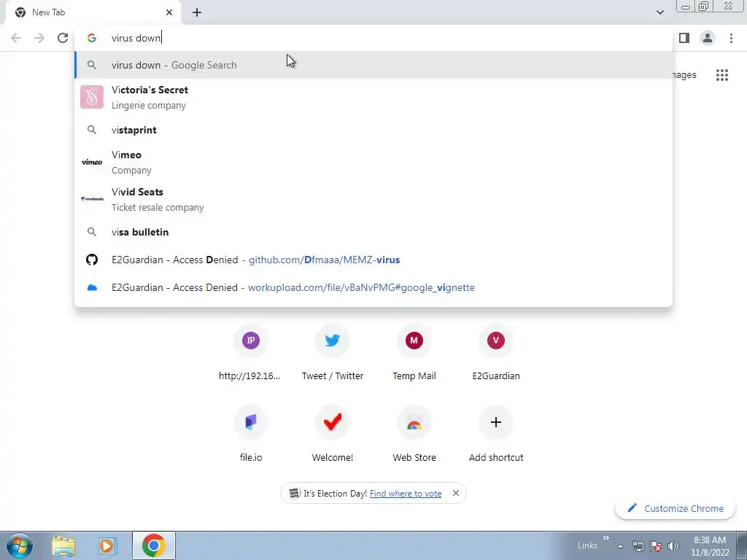Select the New Tab tab
The height and width of the screenshot is (560, 747).
[x=93, y=13]
